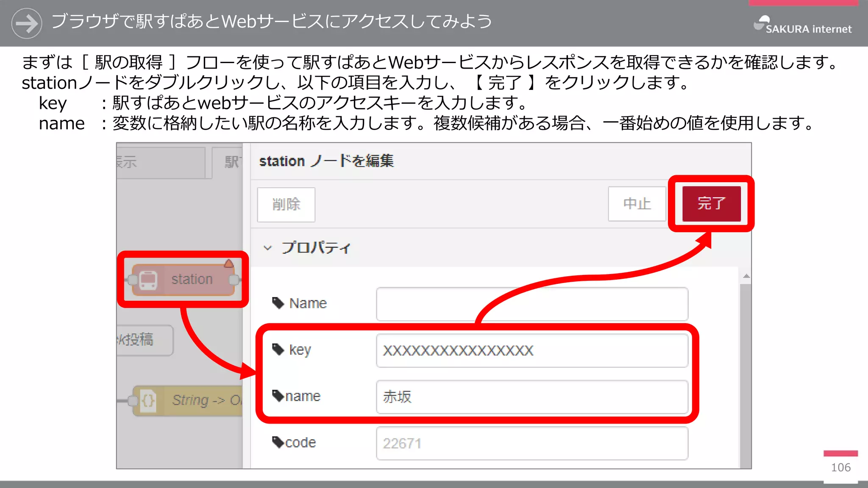
Task: Open the 駅 flow tab
Action: coord(228,163)
